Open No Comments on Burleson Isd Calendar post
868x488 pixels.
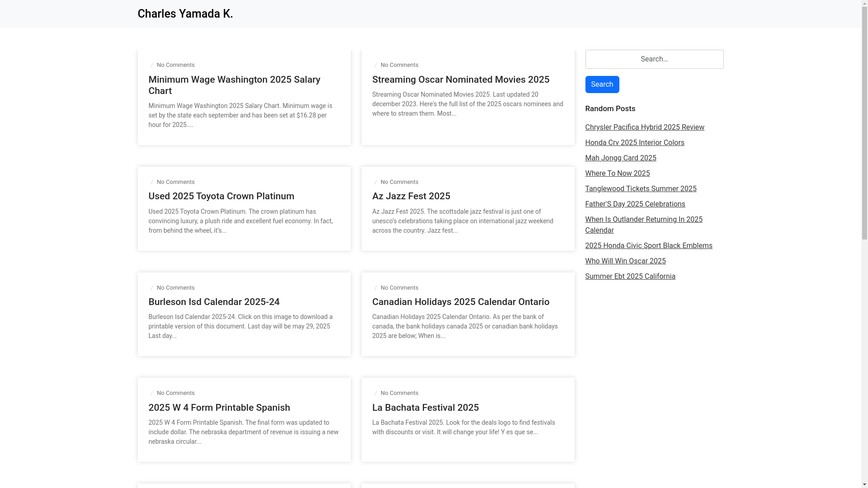pyautogui.click(x=175, y=288)
